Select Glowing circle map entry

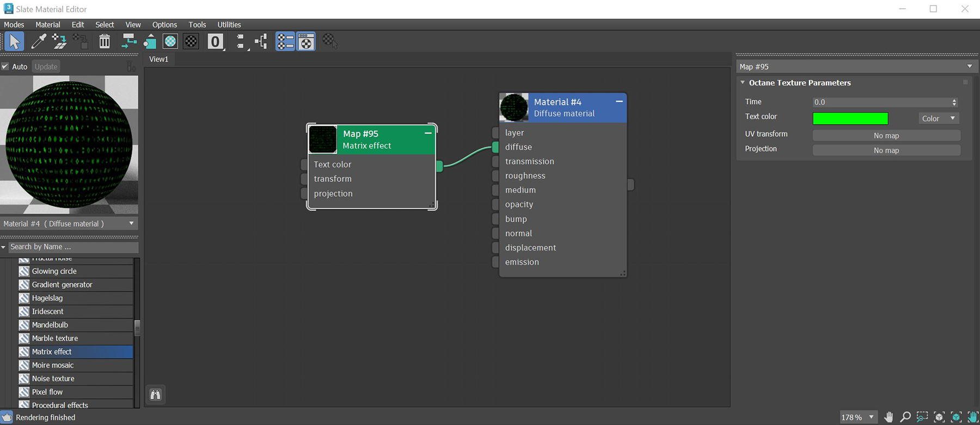(x=75, y=271)
